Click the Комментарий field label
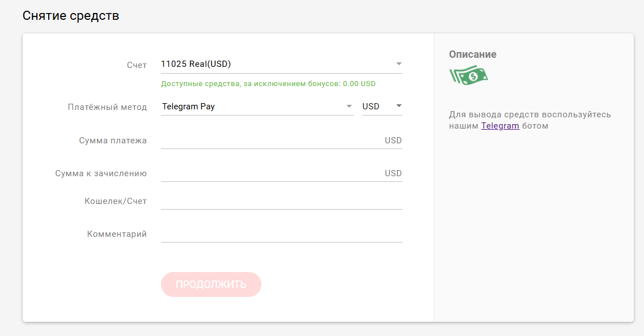The width and height of the screenshot is (644, 336). coord(117,234)
